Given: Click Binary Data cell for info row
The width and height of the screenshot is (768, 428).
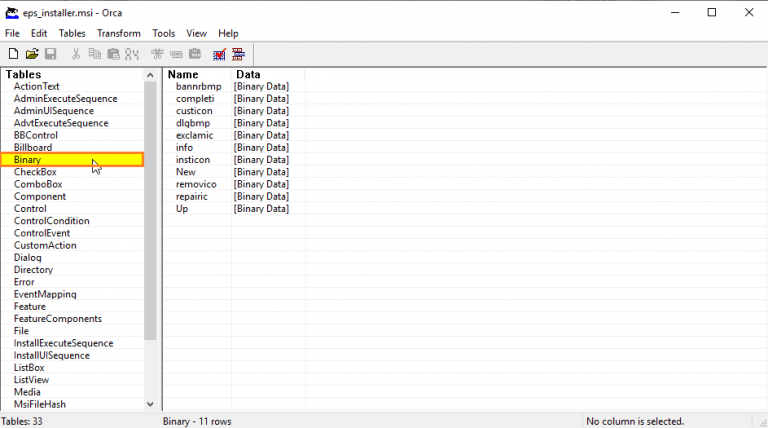Looking at the screenshot, I should tap(261, 147).
